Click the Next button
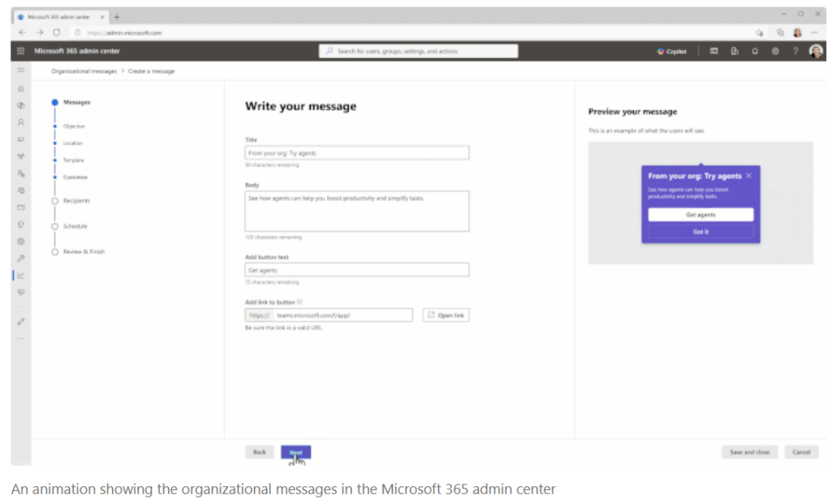831x504 pixels. (295, 452)
